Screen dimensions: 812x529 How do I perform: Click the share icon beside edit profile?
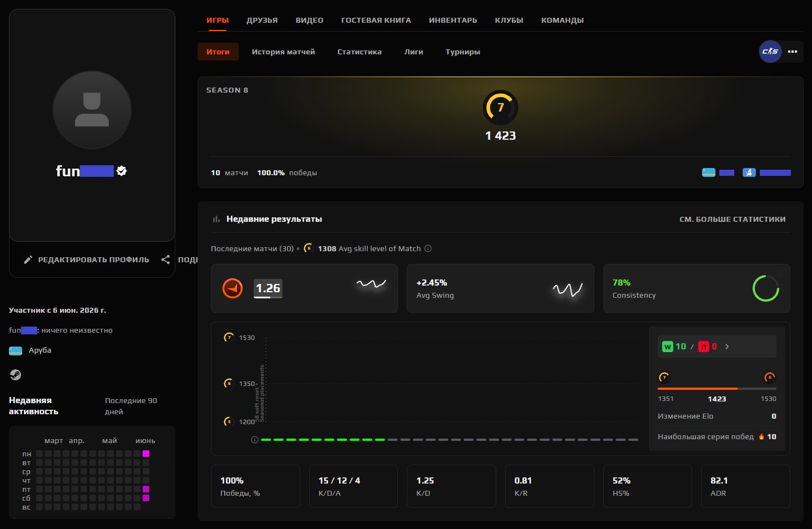tap(165, 260)
